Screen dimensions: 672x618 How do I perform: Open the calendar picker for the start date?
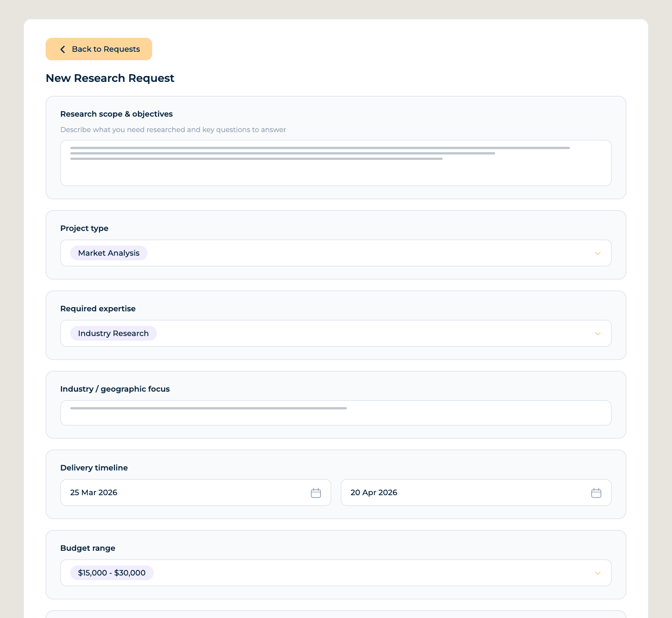316,492
